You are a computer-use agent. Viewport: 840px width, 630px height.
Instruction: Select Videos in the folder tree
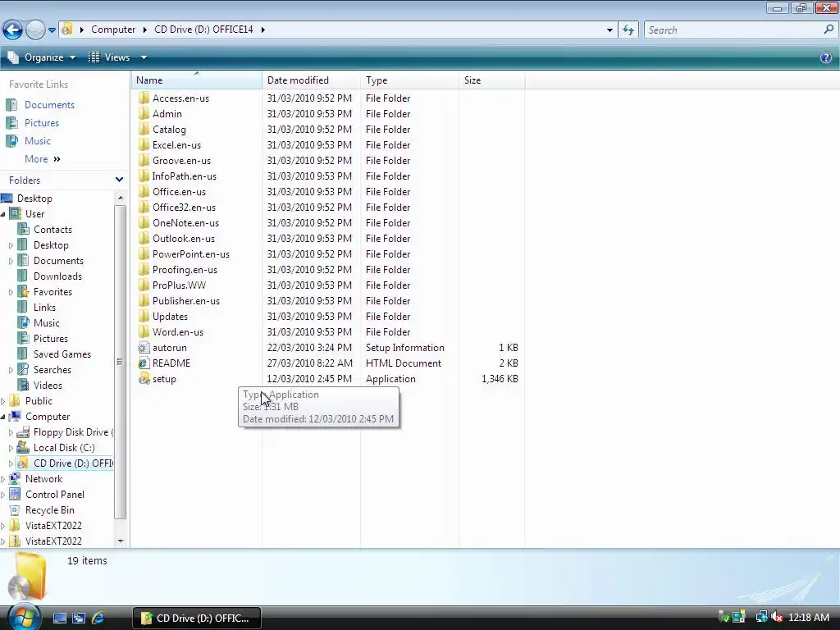48,386
